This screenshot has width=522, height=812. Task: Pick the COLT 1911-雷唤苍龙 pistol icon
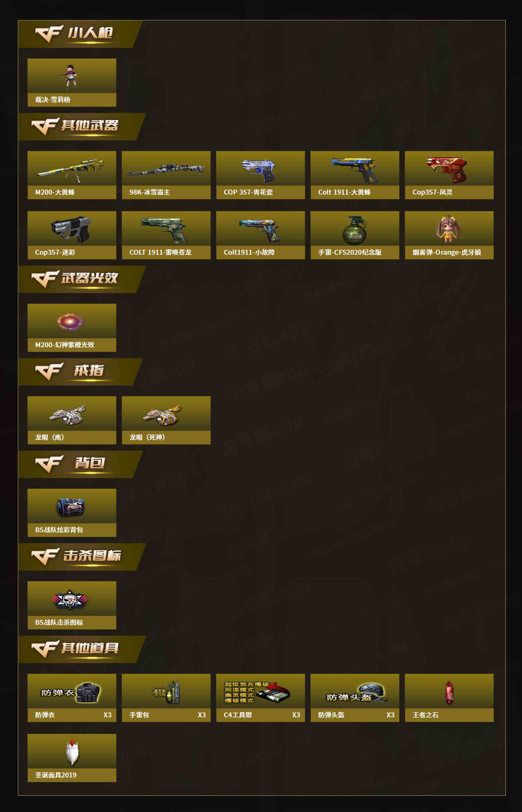coord(164,230)
